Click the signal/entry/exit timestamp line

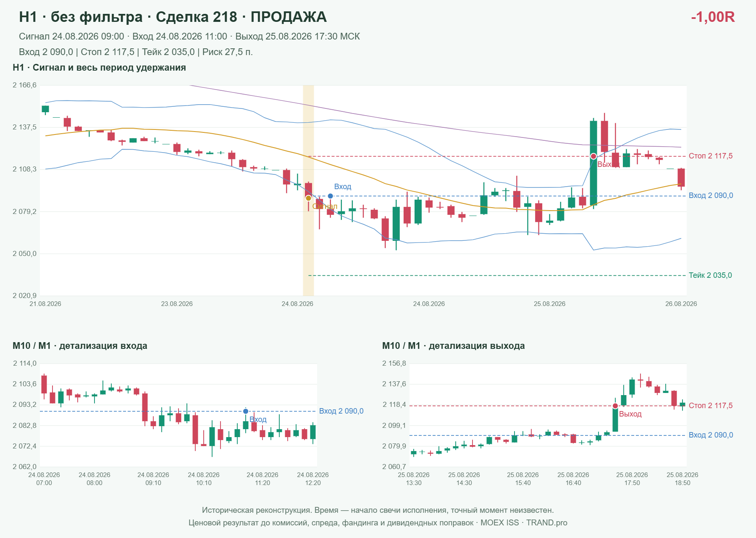tap(189, 37)
